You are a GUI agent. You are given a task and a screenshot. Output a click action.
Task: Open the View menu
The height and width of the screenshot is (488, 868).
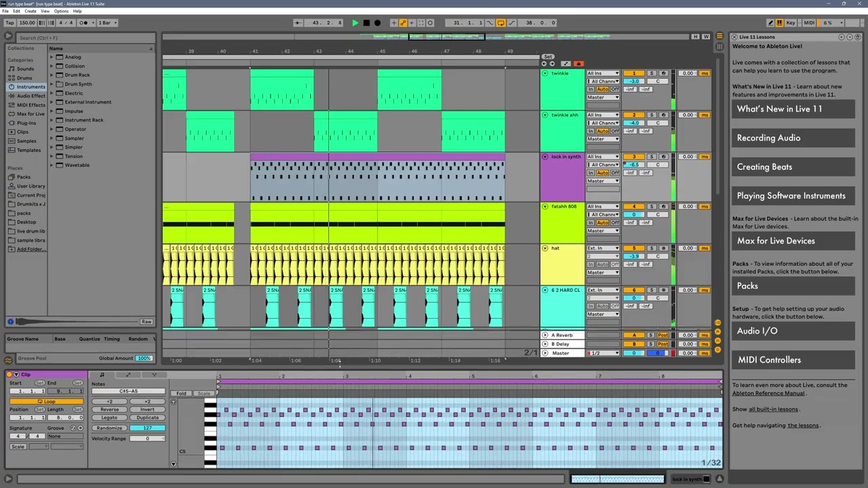click(x=45, y=11)
